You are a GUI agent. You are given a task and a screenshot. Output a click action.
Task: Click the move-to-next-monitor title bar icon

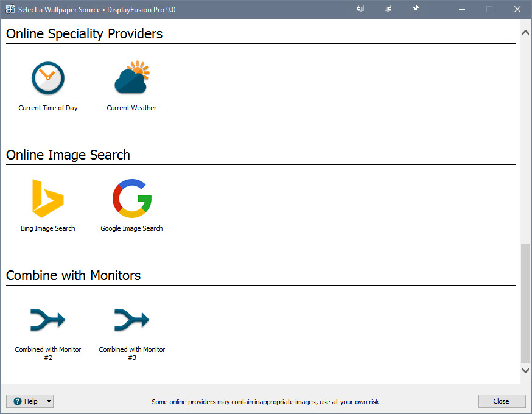coord(360,9)
